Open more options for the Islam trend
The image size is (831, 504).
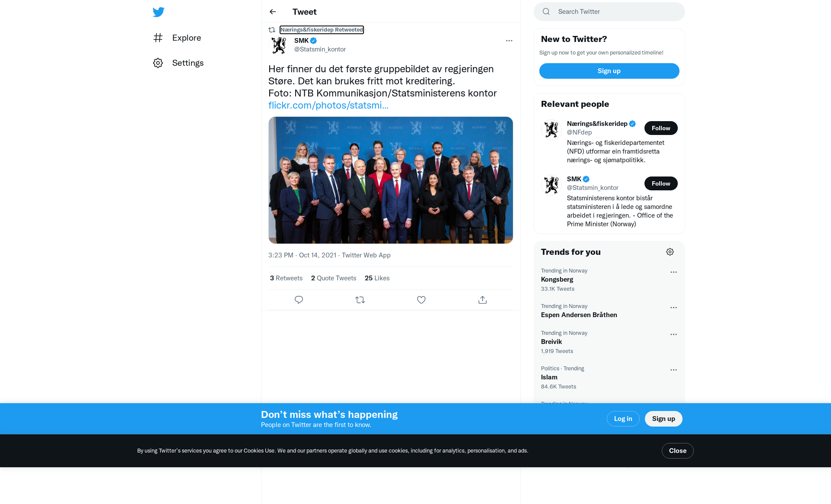click(x=673, y=370)
